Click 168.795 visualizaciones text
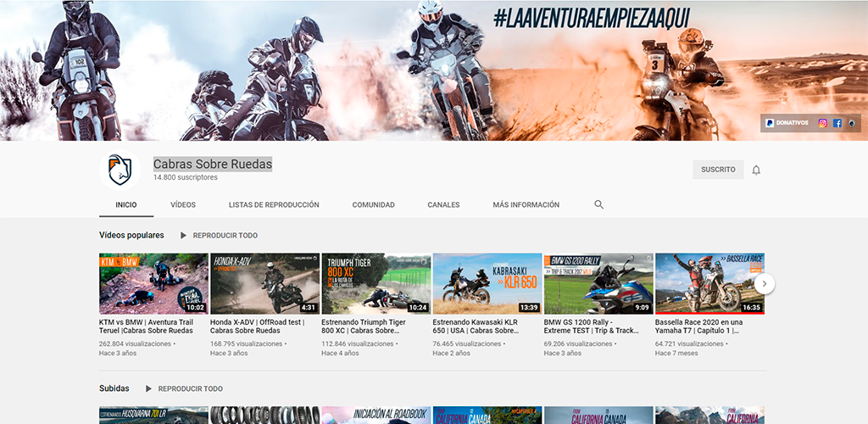The width and height of the screenshot is (868, 424). click(247, 343)
